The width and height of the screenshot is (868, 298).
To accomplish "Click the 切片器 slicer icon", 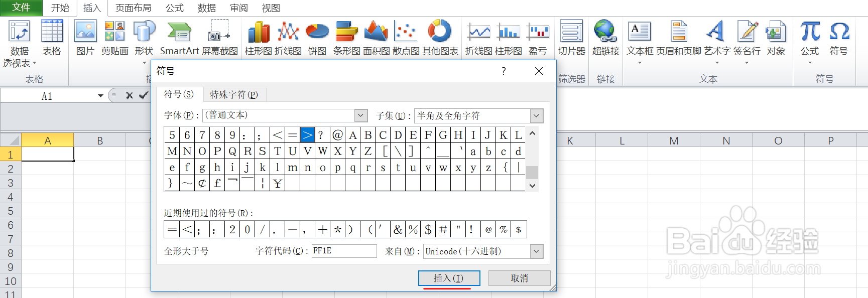I will click(572, 38).
